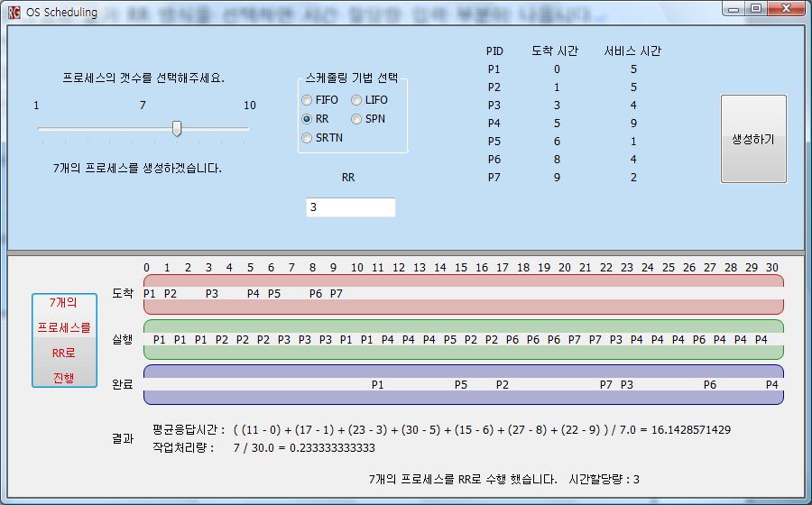Click '프로세스의 갯수를 선택해주세요.' prompt

tap(143, 78)
